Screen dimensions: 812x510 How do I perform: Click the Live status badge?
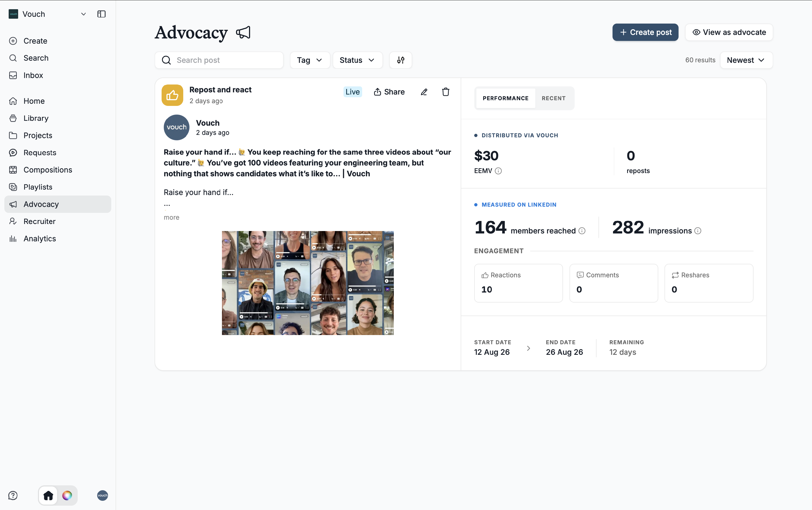pos(353,92)
